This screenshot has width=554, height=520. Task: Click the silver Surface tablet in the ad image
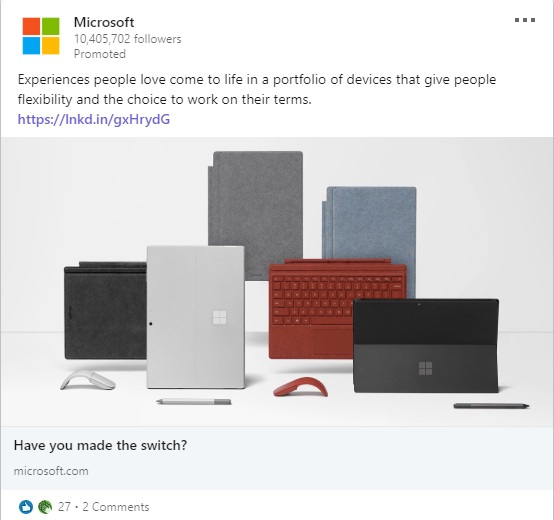pos(196,317)
